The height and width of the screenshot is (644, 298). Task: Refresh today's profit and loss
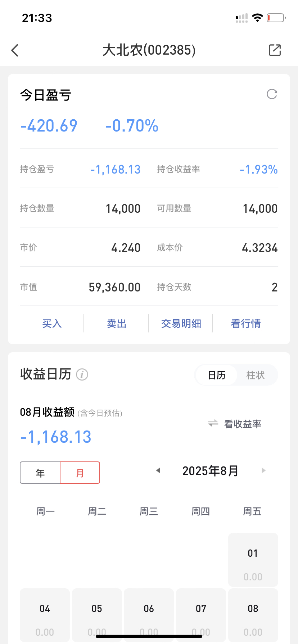[272, 94]
